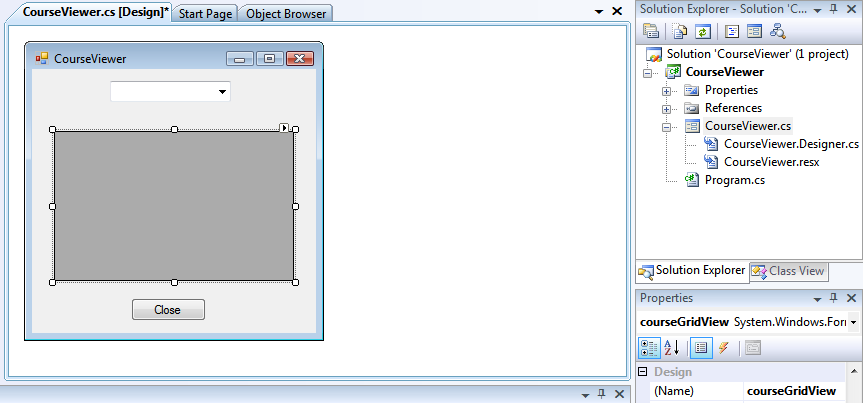Switch to the Start Page tab
Image resolution: width=863 pixels, height=403 pixels.
coord(205,13)
